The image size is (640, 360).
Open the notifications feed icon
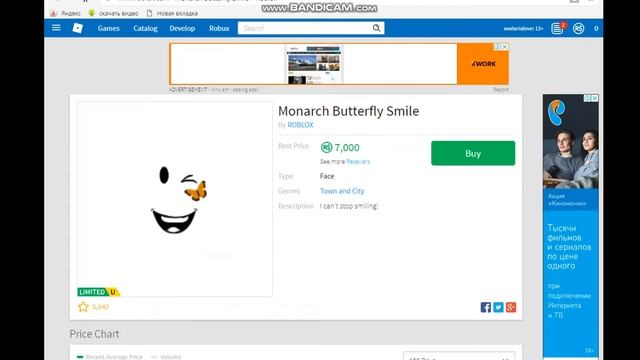(557, 28)
